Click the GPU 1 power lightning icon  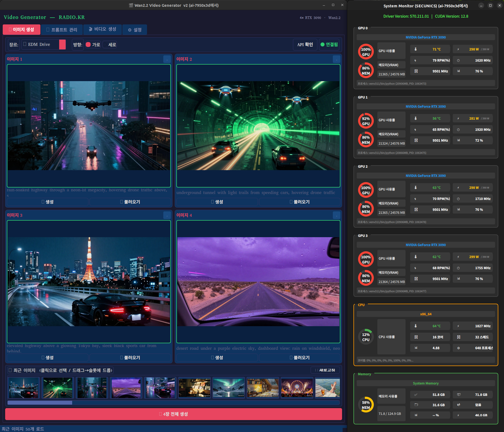pos(458,118)
